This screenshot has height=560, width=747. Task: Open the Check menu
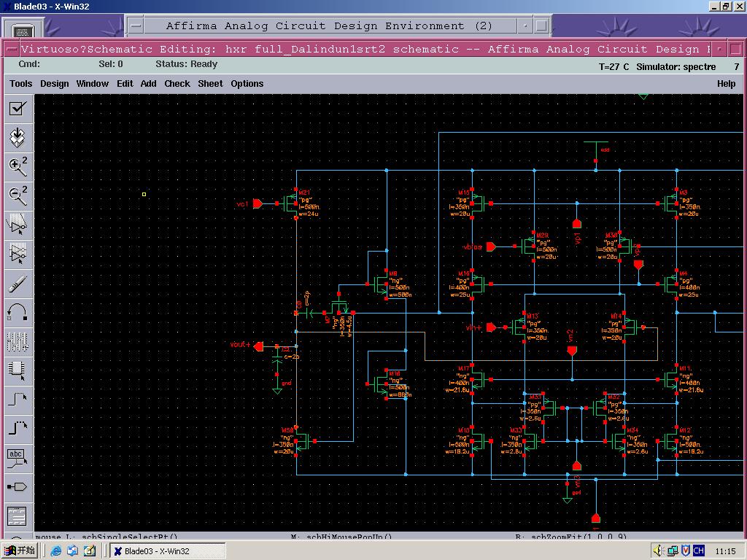177,84
